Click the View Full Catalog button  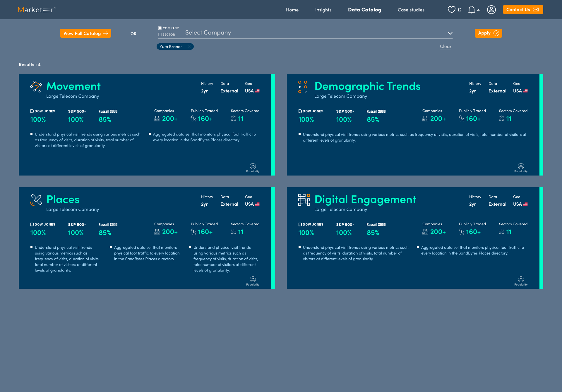coord(85,33)
